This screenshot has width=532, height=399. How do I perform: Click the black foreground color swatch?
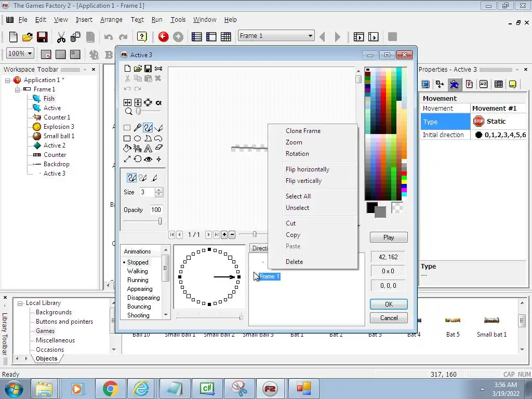[x=372, y=207]
